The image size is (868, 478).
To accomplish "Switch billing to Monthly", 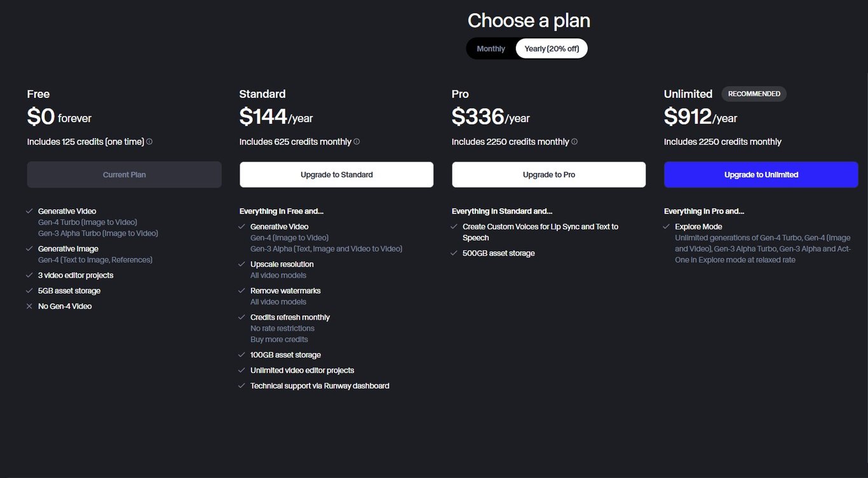I will (491, 49).
